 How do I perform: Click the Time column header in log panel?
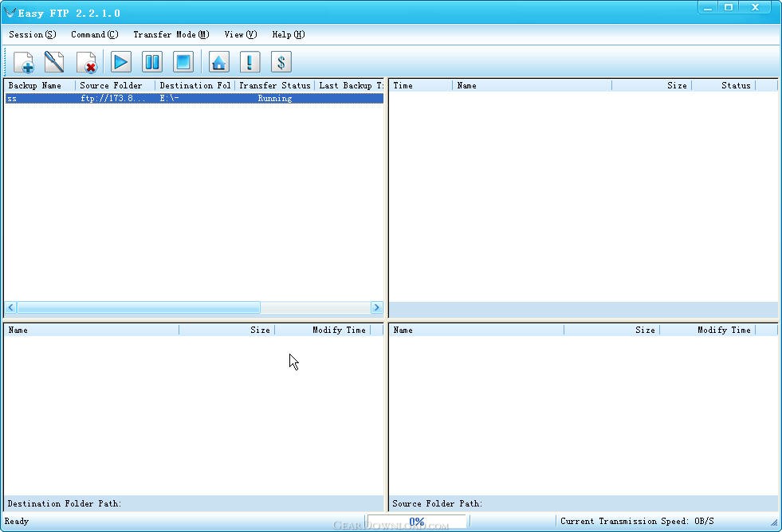coord(421,86)
